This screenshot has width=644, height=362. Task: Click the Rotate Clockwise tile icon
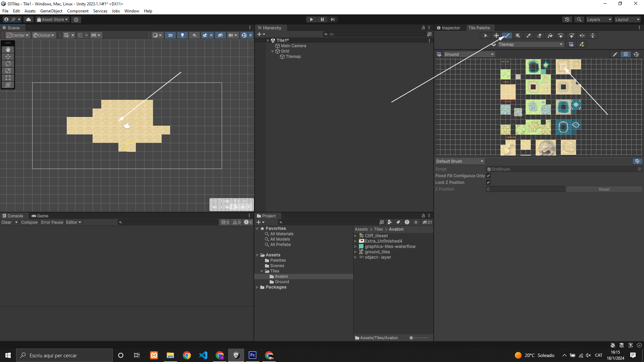click(572, 36)
